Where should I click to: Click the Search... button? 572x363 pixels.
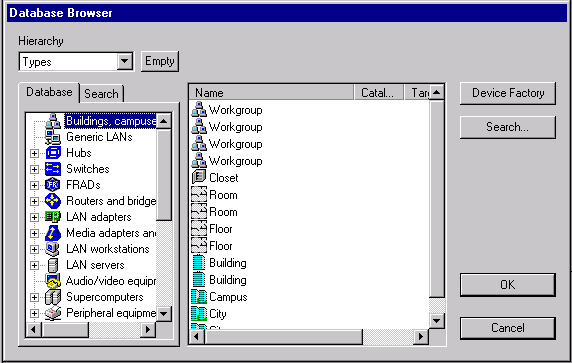508,127
